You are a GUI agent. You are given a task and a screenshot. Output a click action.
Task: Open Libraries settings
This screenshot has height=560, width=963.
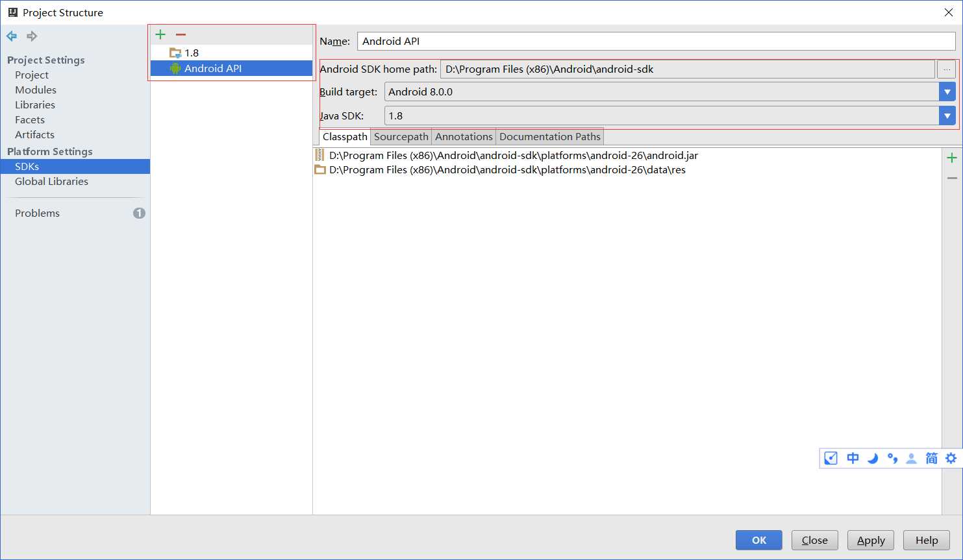[x=35, y=104]
